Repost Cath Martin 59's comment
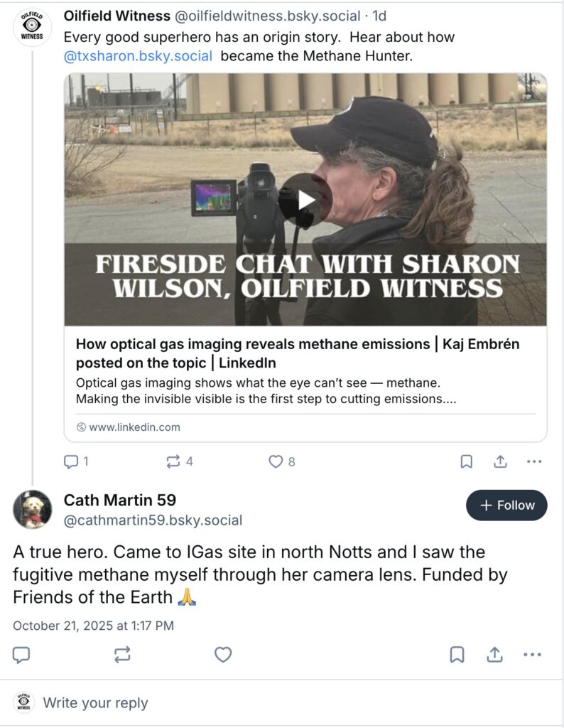 click(122, 655)
